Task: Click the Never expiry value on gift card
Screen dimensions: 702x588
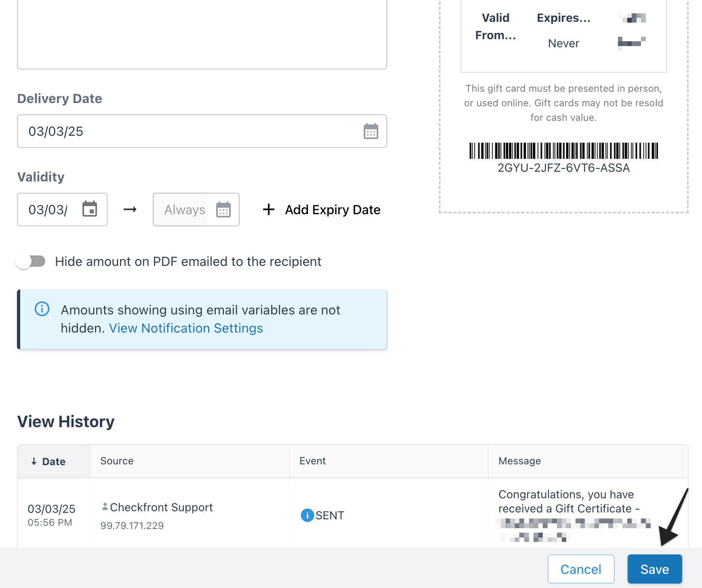Action: [563, 43]
